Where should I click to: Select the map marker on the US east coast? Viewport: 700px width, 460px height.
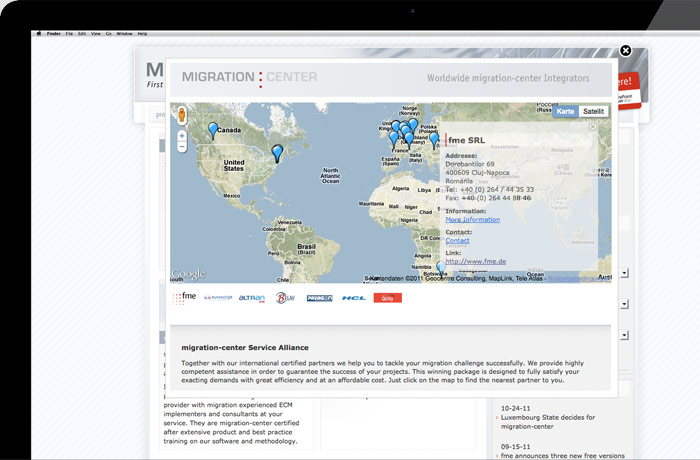pyautogui.click(x=277, y=153)
